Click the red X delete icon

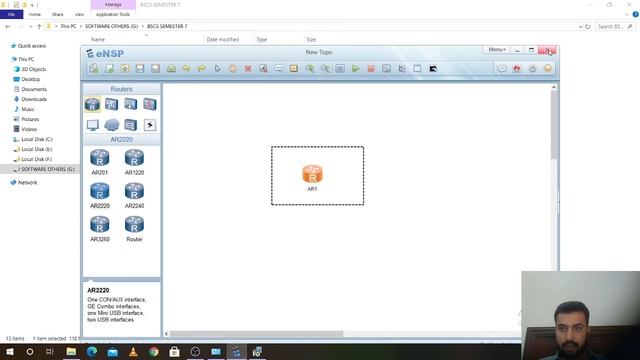pos(248,69)
